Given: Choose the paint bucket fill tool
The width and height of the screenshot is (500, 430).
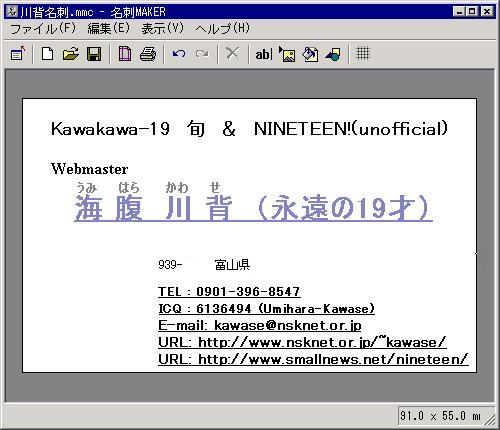Looking at the screenshot, I should 310,53.
